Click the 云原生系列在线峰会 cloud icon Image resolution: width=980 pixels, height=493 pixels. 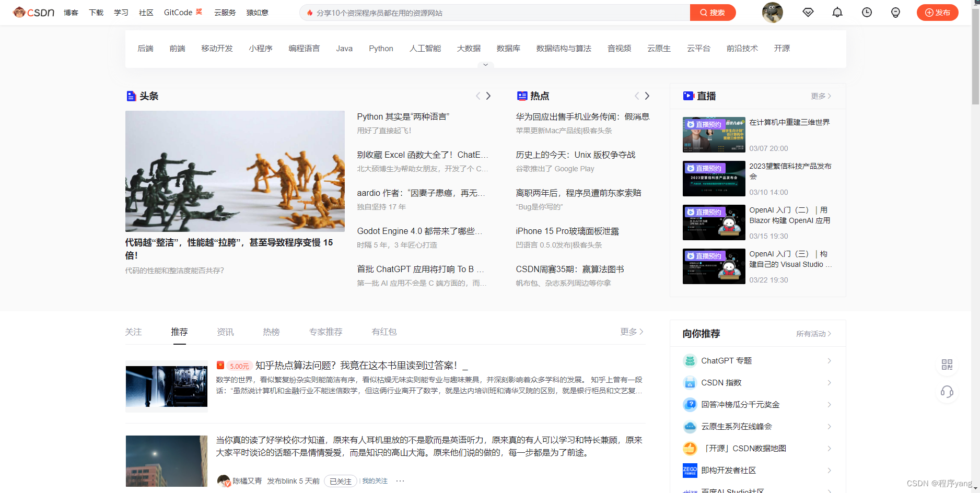click(690, 427)
